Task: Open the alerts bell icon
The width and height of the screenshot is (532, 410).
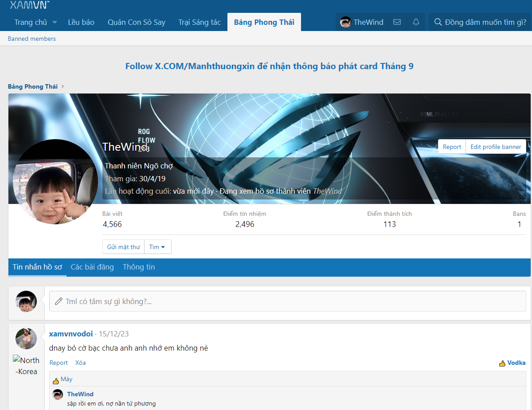Action: [416, 22]
